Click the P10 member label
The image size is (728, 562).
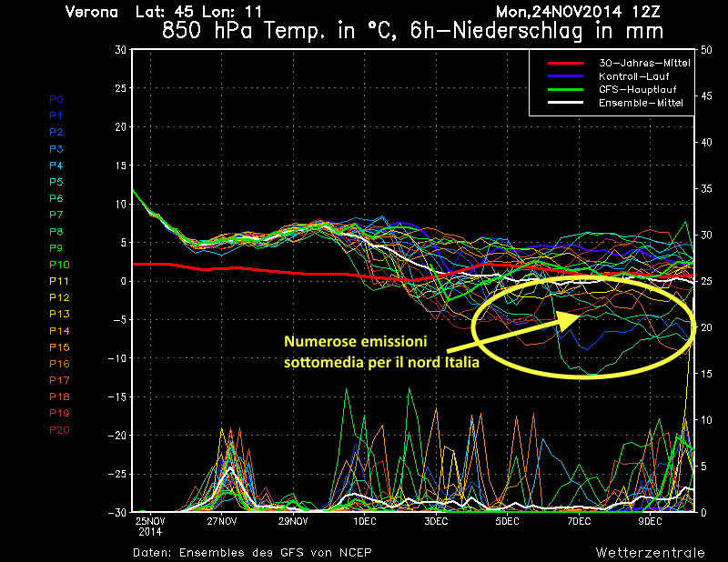(59, 265)
